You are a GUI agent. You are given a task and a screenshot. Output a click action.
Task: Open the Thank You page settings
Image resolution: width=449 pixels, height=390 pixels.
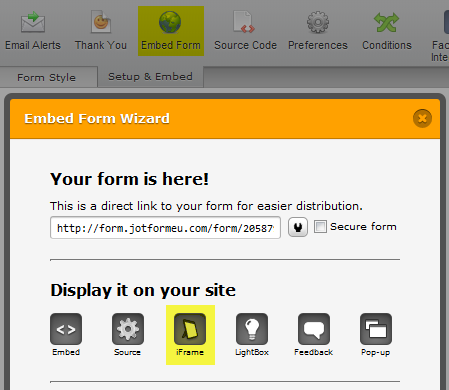[101, 31]
